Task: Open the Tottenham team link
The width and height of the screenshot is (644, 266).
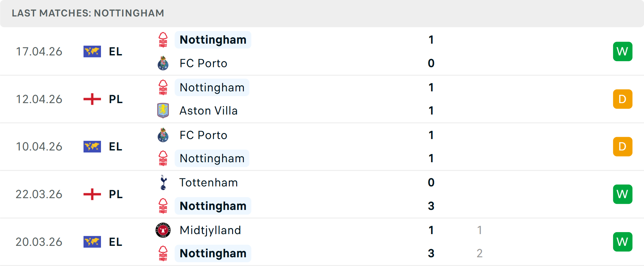Action: (208, 182)
